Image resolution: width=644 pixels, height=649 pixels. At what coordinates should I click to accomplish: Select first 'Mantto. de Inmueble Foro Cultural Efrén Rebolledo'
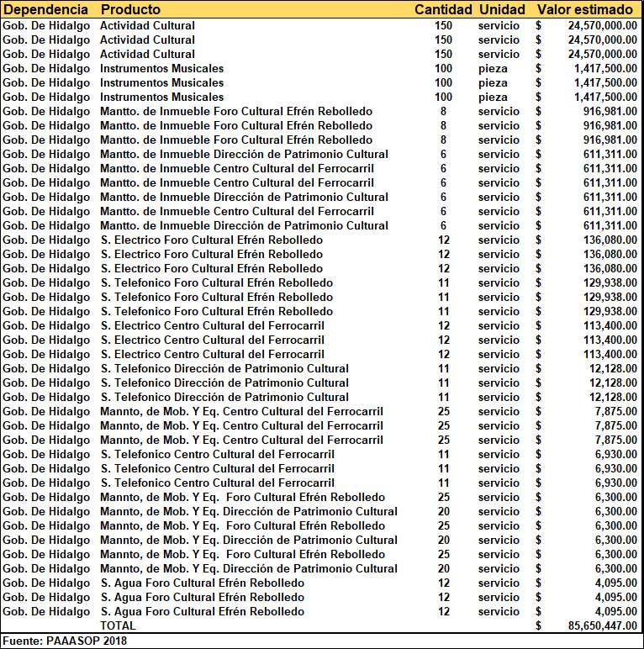tap(236, 111)
